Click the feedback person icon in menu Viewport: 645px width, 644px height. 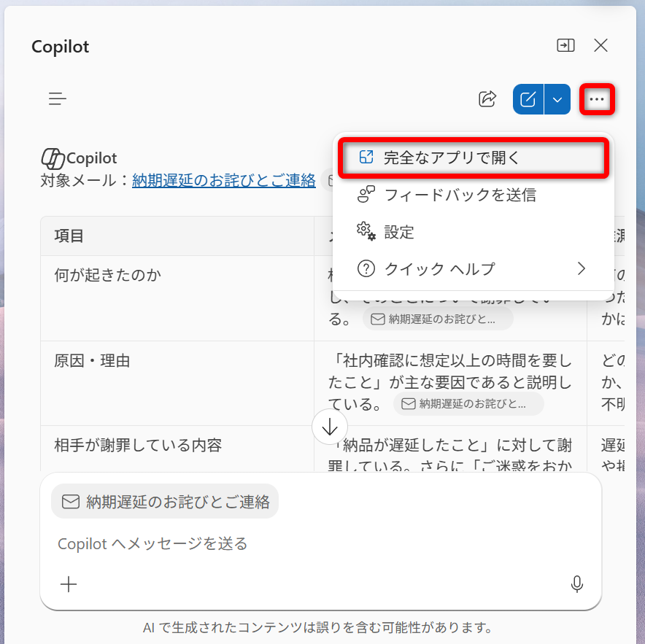coord(366,194)
